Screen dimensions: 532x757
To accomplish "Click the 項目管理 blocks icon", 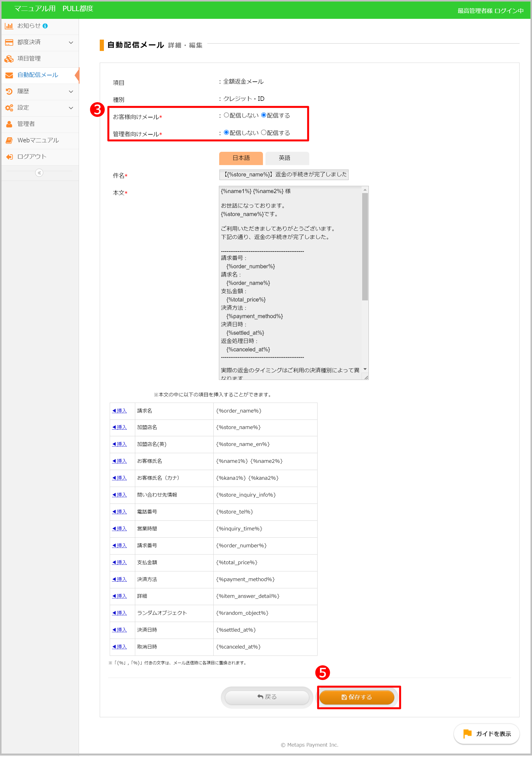I will pos(9,59).
